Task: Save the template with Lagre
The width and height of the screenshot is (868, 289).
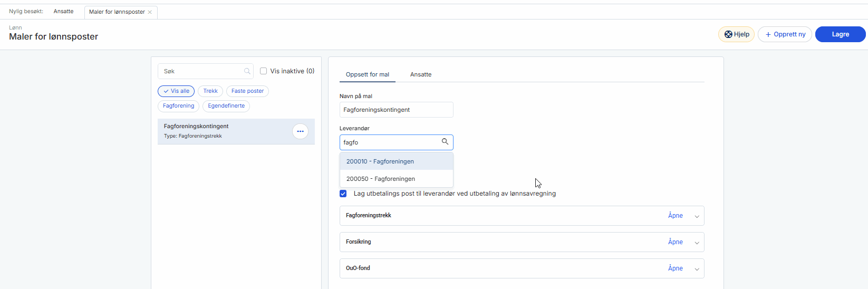Action: 840,34
